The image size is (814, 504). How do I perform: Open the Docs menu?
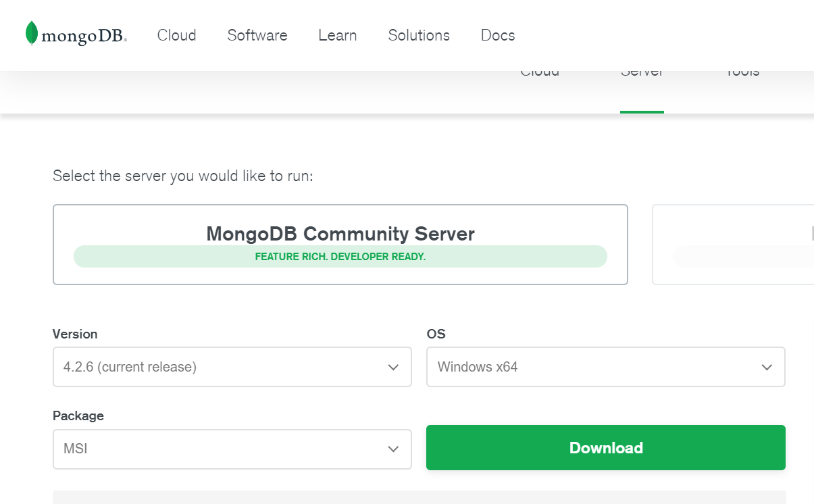coord(498,35)
